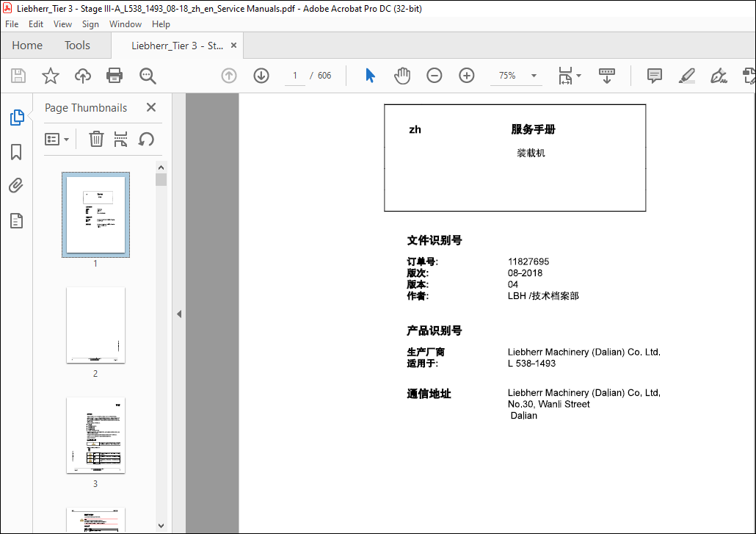This screenshot has height=534, width=756.
Task: Click the date text 08-2018
Action: [x=525, y=273]
